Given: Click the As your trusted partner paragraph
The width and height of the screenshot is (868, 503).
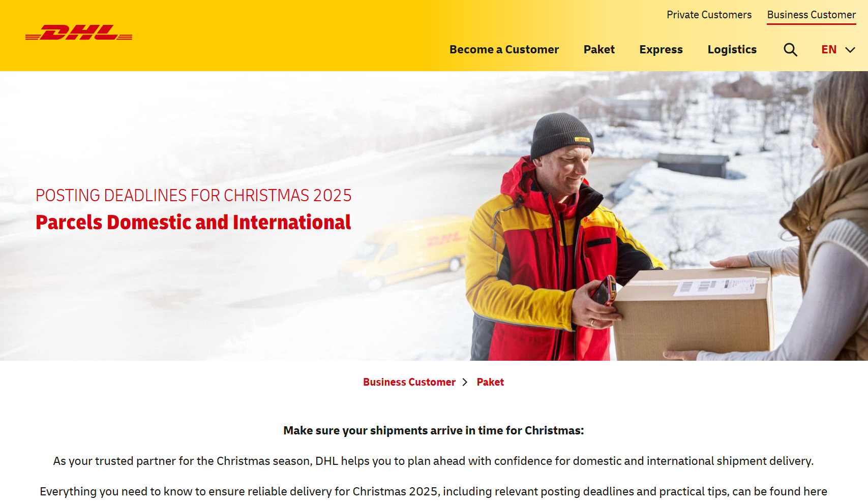Looking at the screenshot, I should click(x=433, y=461).
